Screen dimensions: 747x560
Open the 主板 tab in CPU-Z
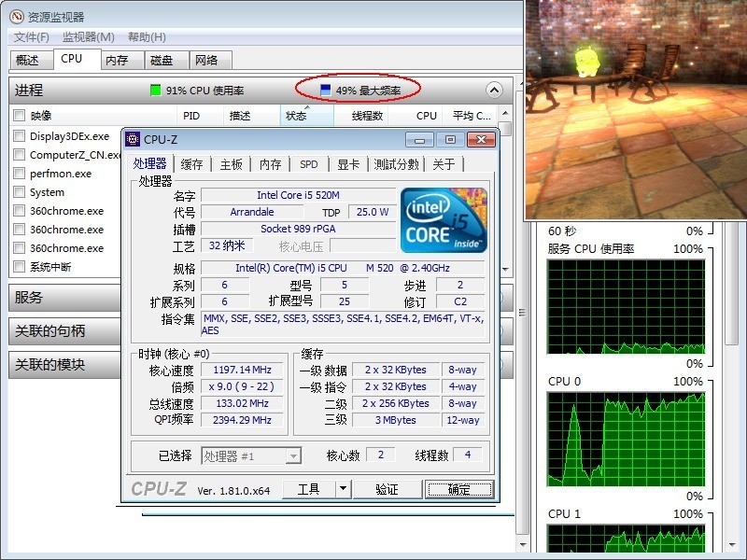tap(231, 165)
